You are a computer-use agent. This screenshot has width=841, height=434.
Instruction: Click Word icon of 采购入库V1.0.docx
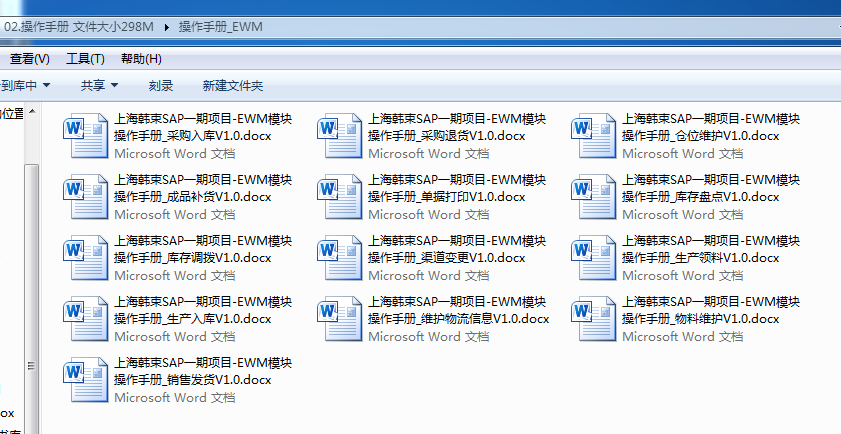pos(86,135)
